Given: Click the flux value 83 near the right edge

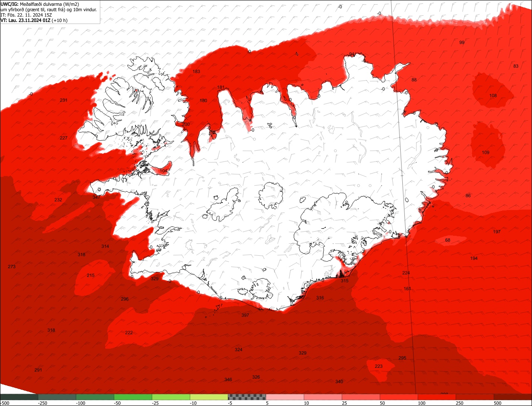Looking at the screenshot, I should [516, 66].
